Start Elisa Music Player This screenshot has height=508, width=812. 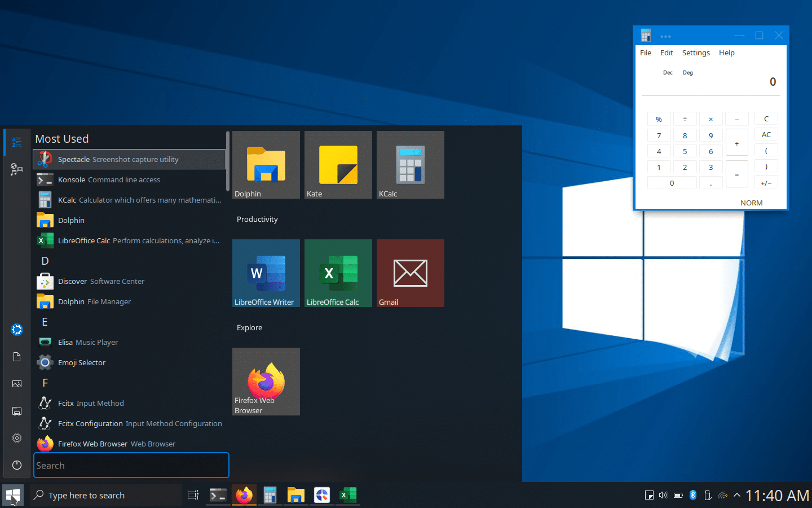tap(129, 342)
